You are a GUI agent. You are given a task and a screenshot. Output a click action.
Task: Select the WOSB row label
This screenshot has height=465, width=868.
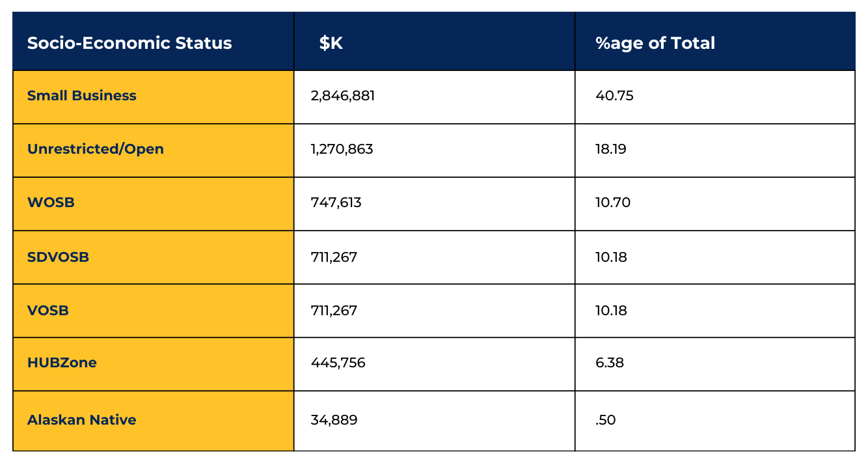click(51, 203)
